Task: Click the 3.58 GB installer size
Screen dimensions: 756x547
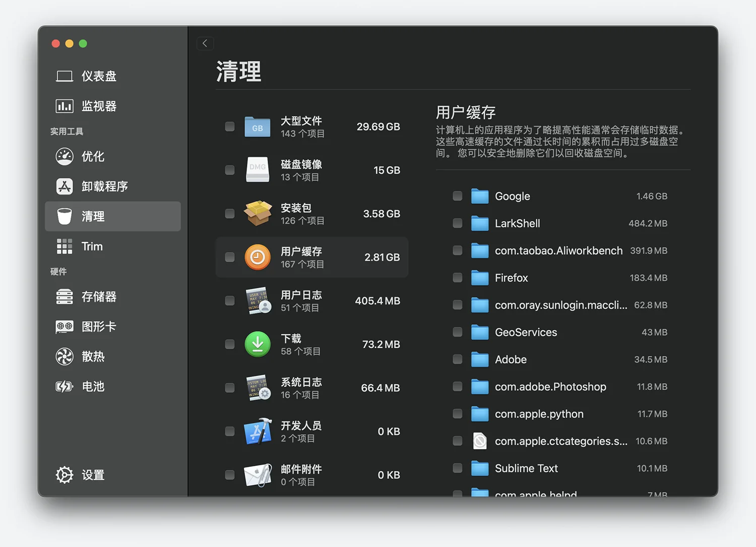Action: pos(382,214)
